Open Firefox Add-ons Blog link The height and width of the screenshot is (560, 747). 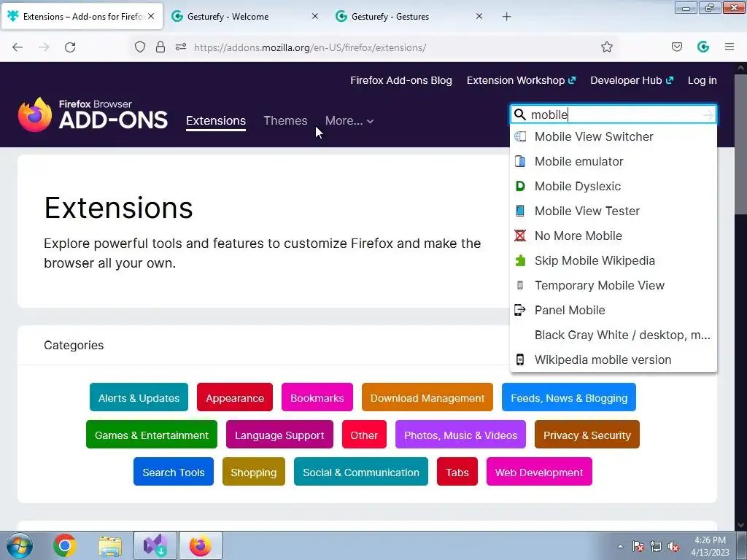(x=401, y=80)
